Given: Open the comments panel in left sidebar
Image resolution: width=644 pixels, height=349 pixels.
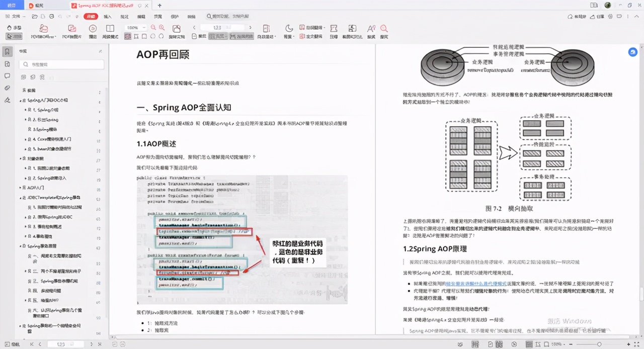Looking at the screenshot, I should [7, 75].
